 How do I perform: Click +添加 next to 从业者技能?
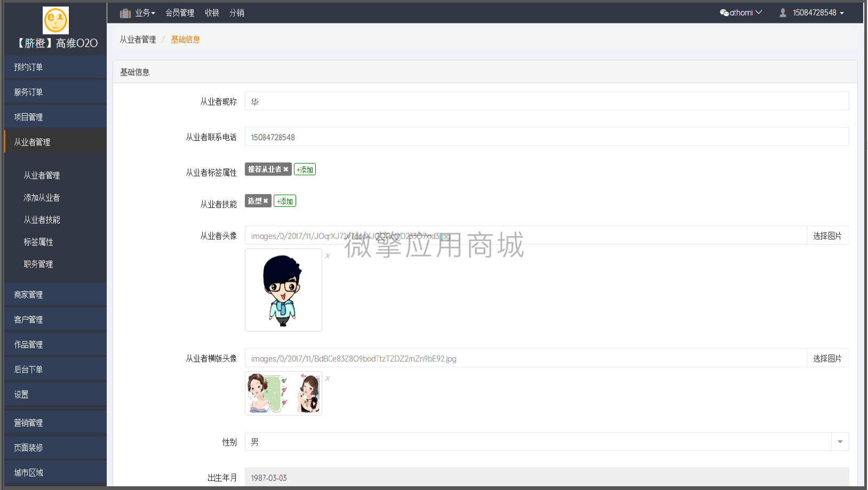(x=285, y=201)
